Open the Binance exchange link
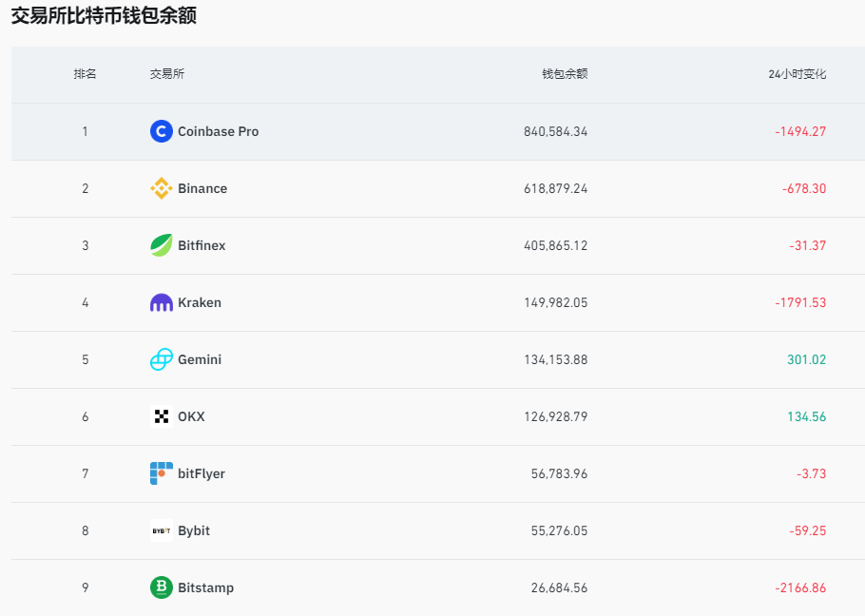The width and height of the screenshot is (865, 616). [x=202, y=188]
